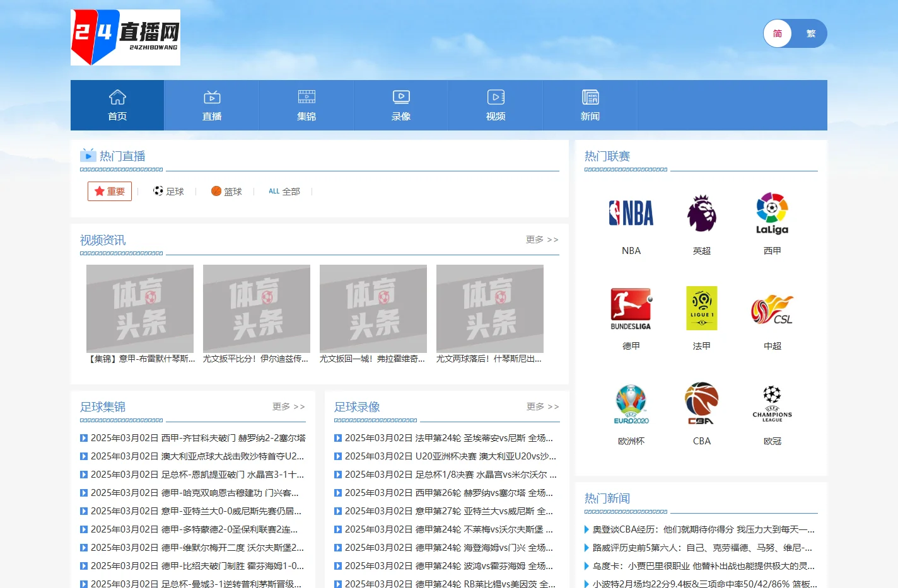Switch to Traditional Chinese (繁)

pos(811,33)
